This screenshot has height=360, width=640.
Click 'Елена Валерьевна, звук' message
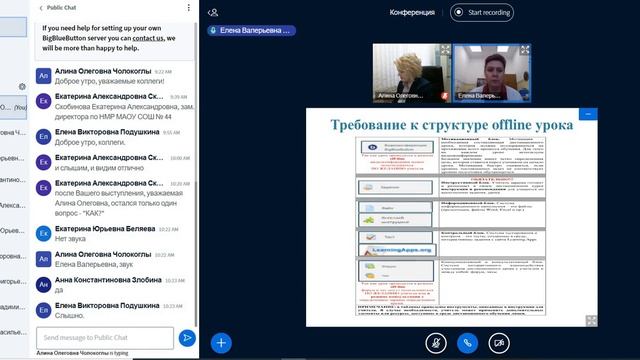[94, 264]
